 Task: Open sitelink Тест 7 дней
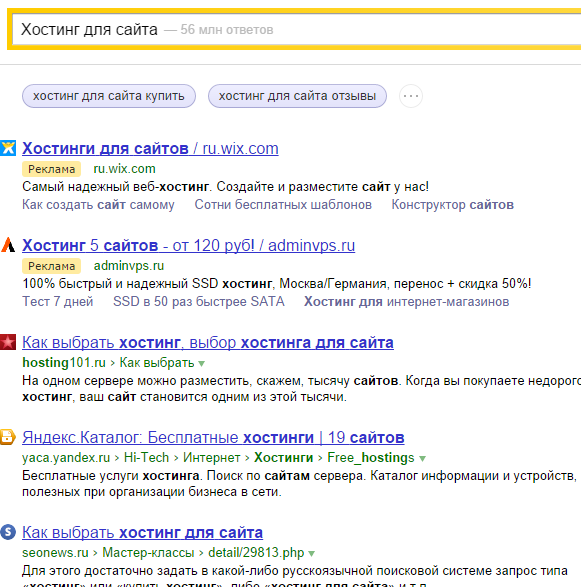pos(58,302)
